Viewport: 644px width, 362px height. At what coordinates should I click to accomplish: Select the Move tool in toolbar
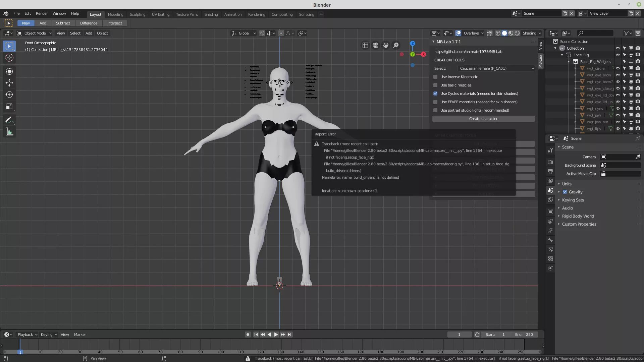tap(9, 83)
